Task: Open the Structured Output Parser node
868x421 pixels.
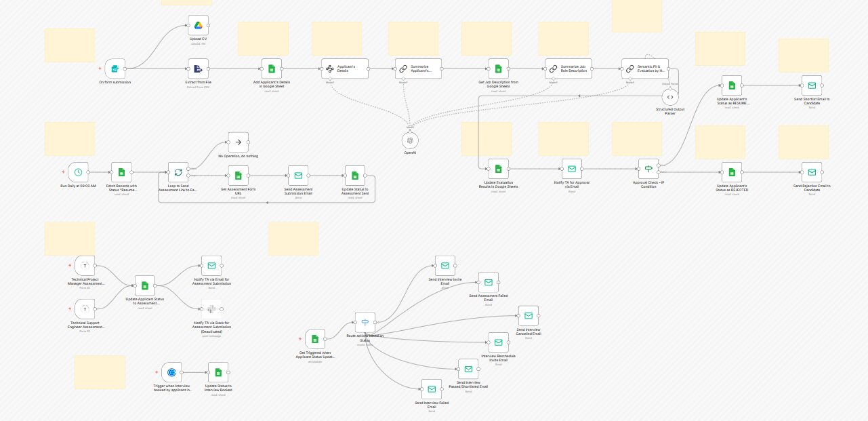Action: tap(669, 98)
